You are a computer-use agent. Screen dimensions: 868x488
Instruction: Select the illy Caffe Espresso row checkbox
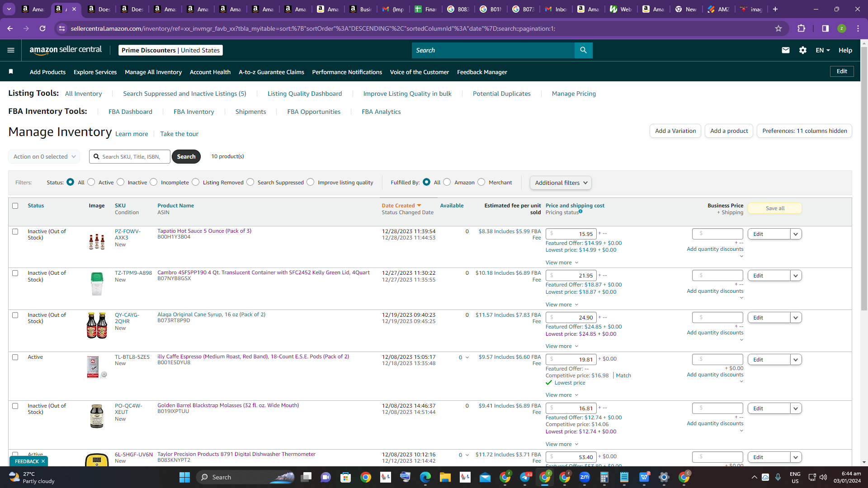(15, 357)
